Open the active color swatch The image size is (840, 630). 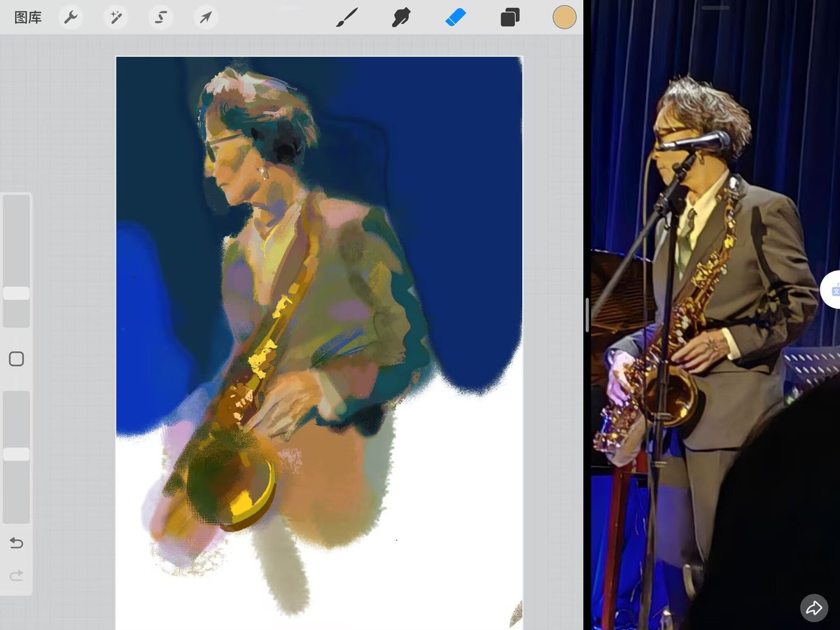coord(564,17)
